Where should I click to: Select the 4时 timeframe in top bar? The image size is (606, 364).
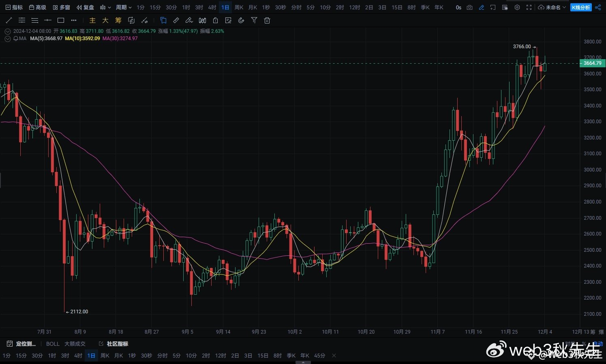tap(212, 7)
